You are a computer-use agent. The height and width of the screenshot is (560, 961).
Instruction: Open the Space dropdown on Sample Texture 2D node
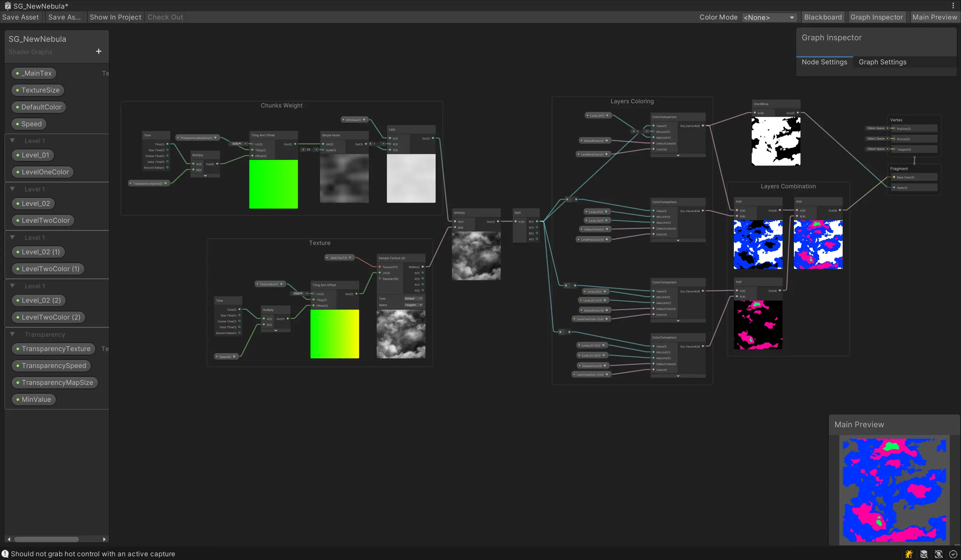tap(413, 305)
